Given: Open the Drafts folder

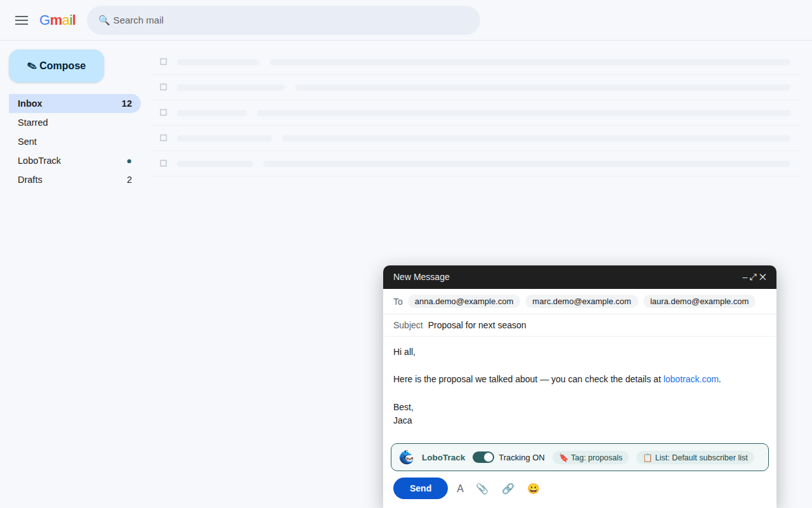Looking at the screenshot, I should [75, 180].
